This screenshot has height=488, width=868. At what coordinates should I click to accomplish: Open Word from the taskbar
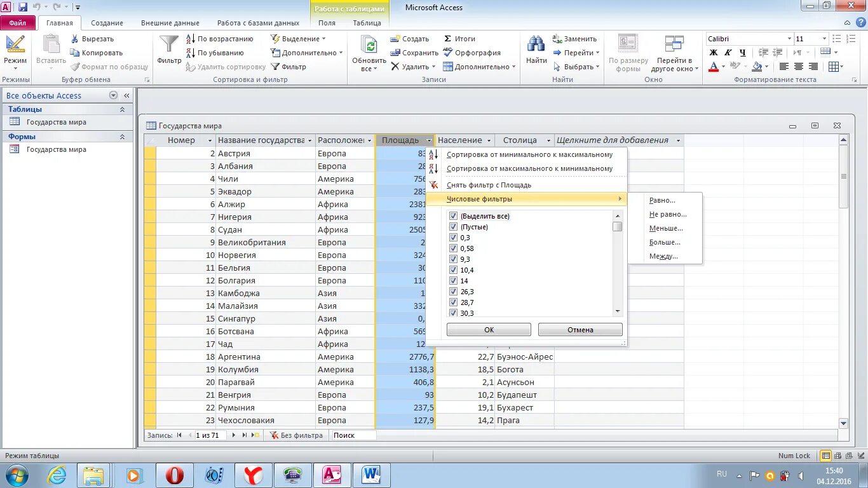tap(372, 475)
